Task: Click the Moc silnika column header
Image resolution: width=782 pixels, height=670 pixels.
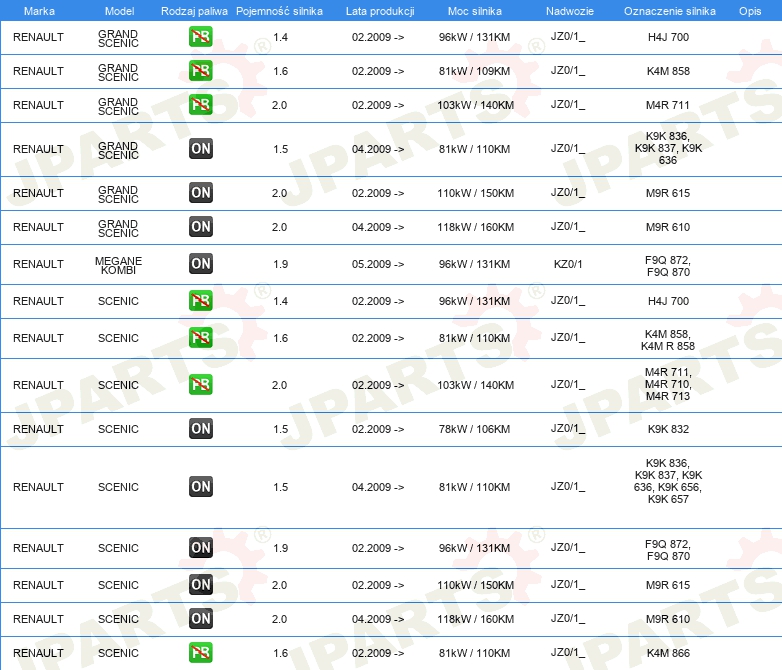Action: point(475,11)
